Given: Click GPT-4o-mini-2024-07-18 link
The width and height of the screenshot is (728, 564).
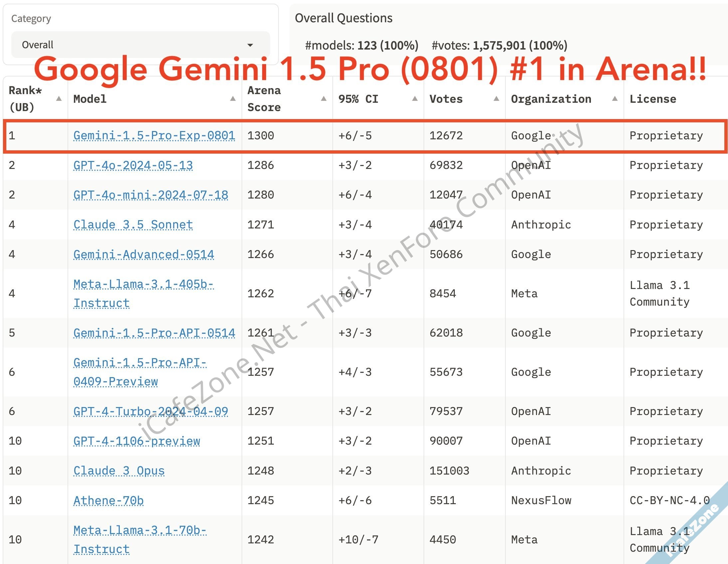Looking at the screenshot, I should [x=151, y=195].
